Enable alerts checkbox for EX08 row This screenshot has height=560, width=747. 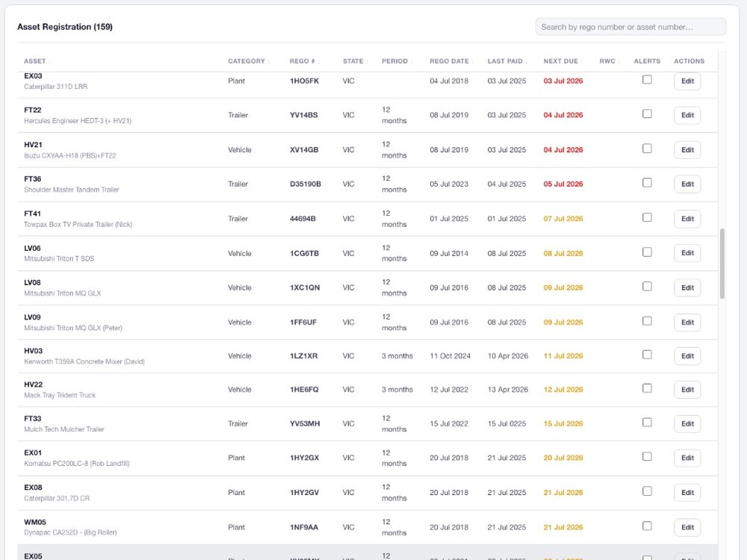tap(647, 491)
